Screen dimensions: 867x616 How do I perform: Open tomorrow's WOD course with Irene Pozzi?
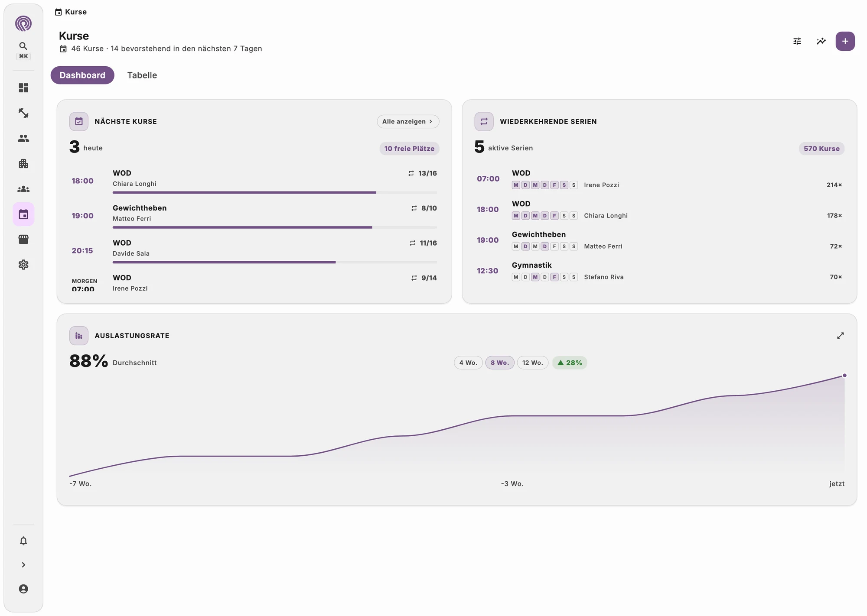254,282
